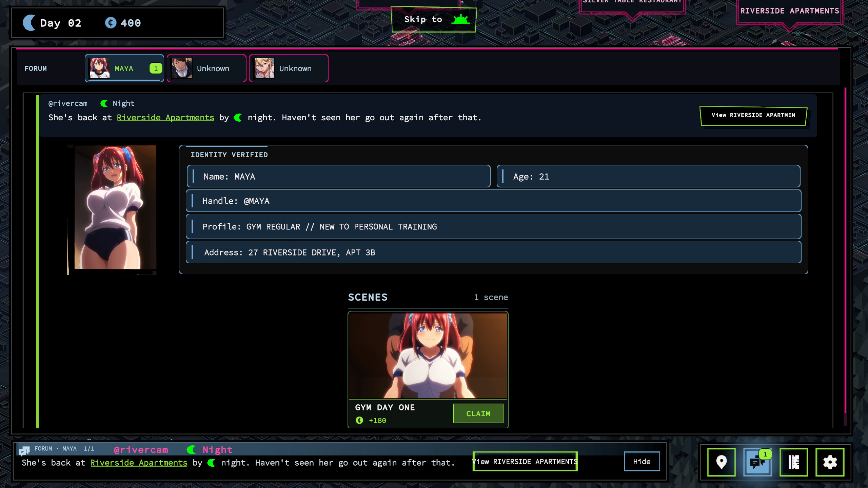Claim the GYM DAY ONE scene reward
This screenshot has width=868, height=488.
(478, 413)
